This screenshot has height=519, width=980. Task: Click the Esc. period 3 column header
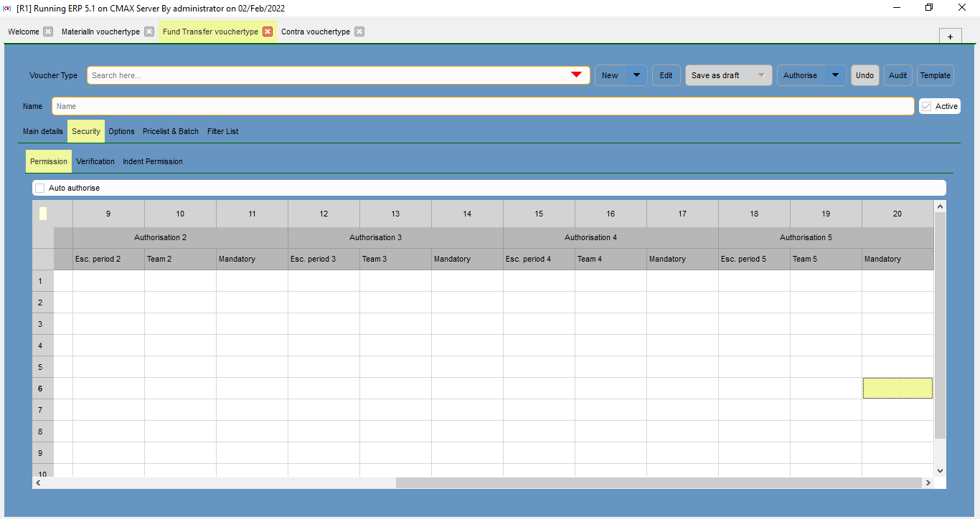tap(324, 259)
